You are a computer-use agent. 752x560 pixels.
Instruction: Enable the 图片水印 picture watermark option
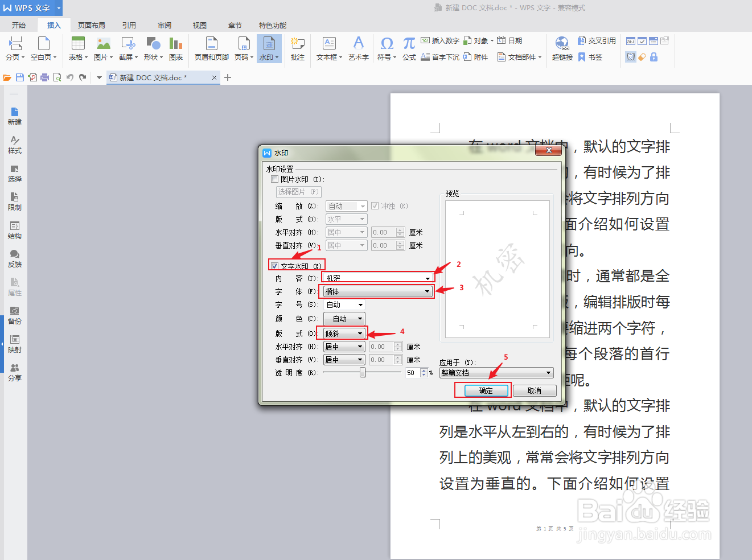coord(275,179)
